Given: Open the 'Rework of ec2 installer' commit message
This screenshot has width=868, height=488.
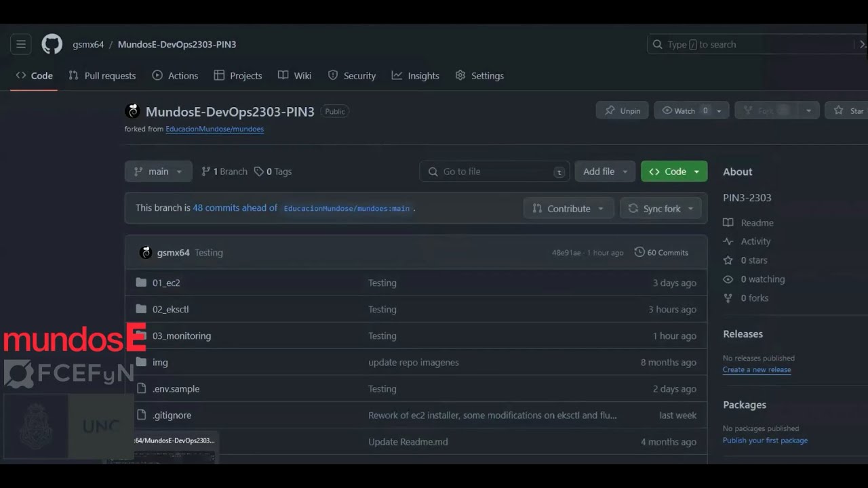Looking at the screenshot, I should click(492, 415).
